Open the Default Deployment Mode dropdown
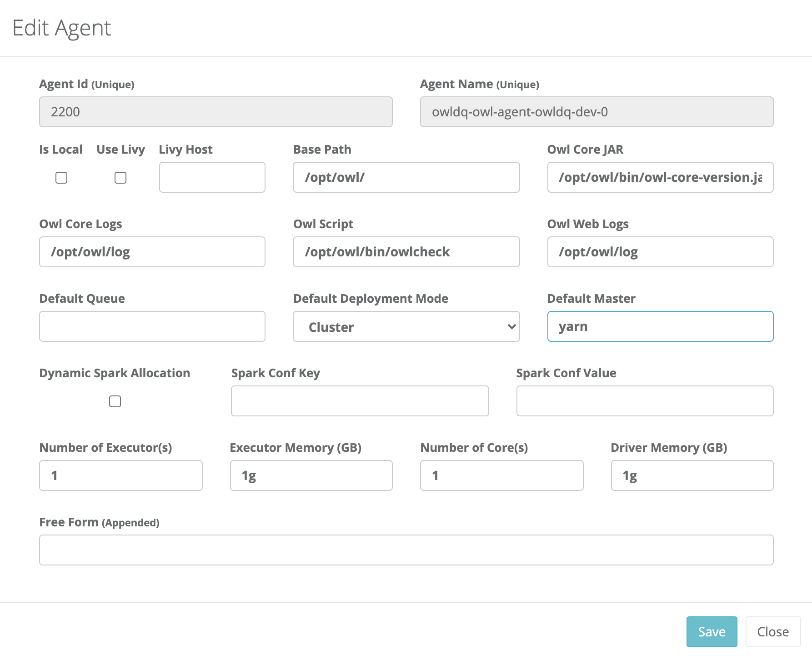Image resolution: width=812 pixels, height=660 pixels. (406, 327)
